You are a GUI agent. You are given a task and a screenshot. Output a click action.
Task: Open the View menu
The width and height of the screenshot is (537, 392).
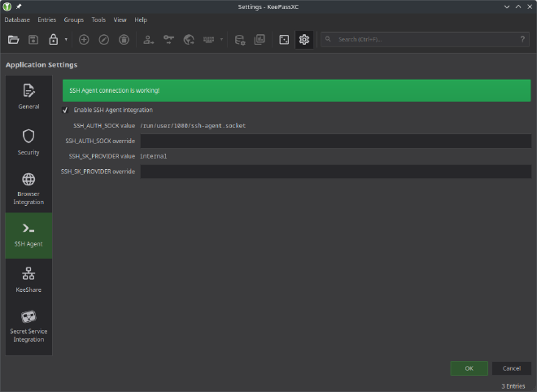click(120, 20)
